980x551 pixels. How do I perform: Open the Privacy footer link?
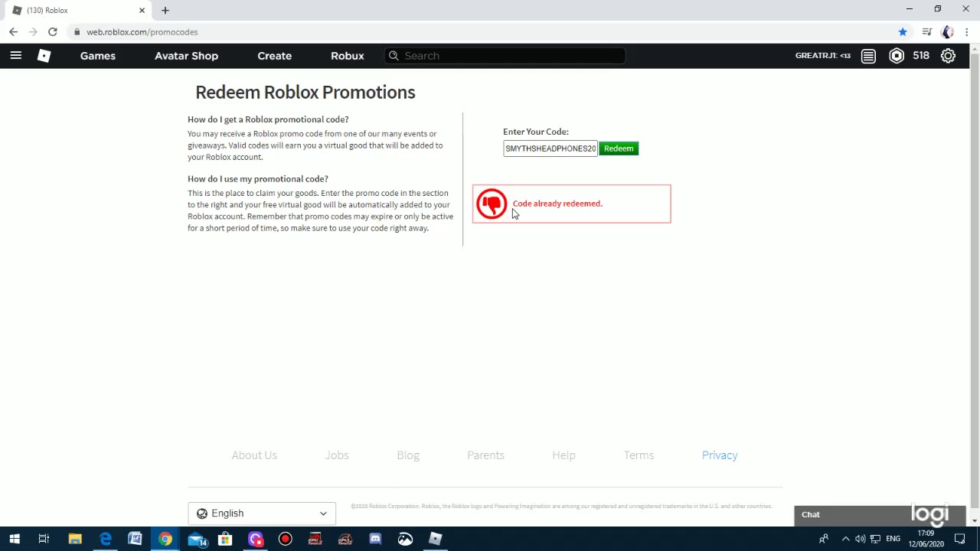pyautogui.click(x=720, y=455)
